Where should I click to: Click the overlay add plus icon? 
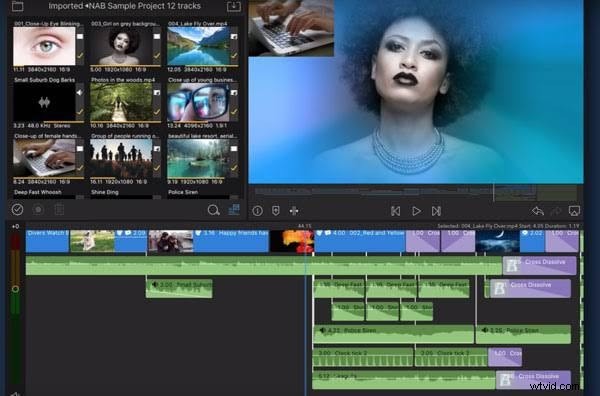pyautogui.click(x=294, y=211)
